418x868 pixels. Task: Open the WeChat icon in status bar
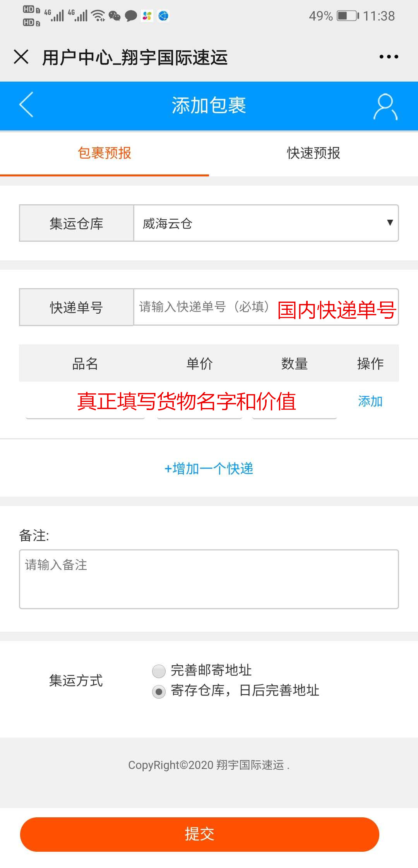click(114, 15)
